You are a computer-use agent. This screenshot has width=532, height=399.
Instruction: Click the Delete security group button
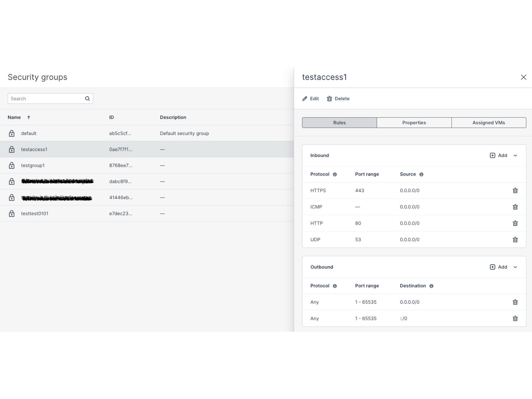pyautogui.click(x=338, y=99)
